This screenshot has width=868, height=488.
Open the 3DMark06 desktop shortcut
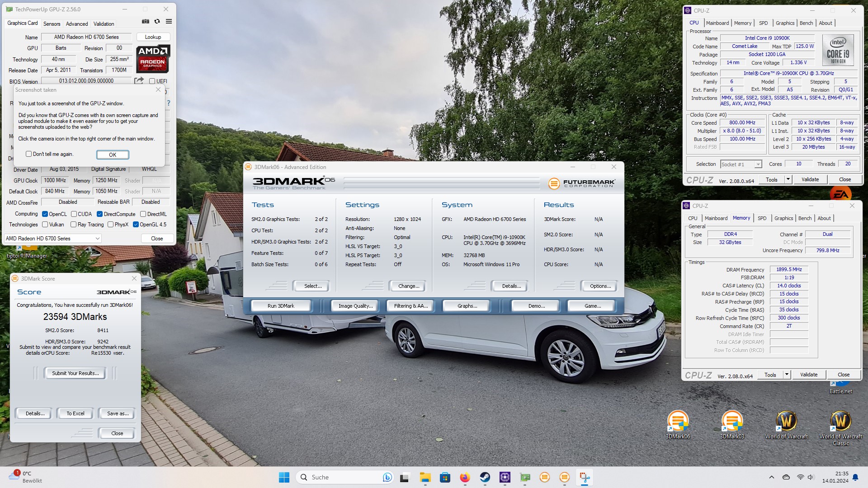pyautogui.click(x=678, y=425)
